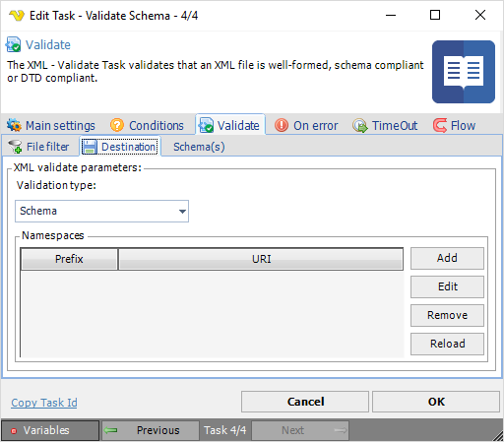Switch to the Main settings tab
Screen dimensions: 504x442
[x=51, y=125]
